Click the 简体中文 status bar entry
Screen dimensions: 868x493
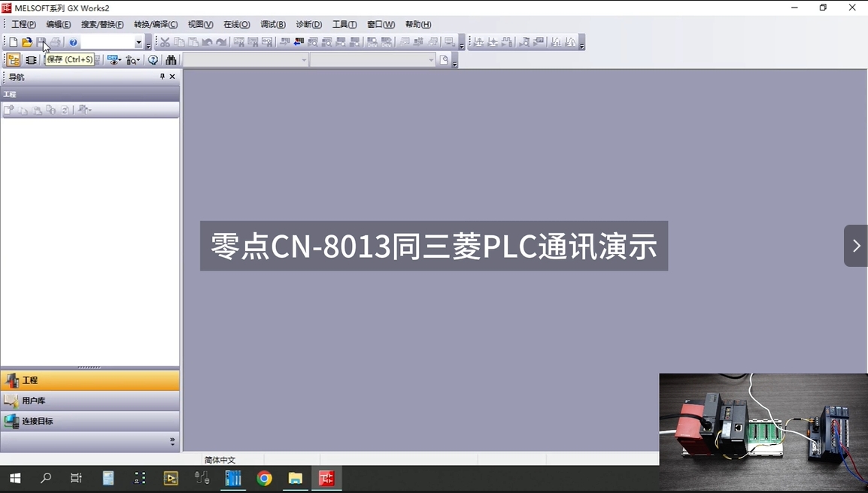click(x=220, y=460)
